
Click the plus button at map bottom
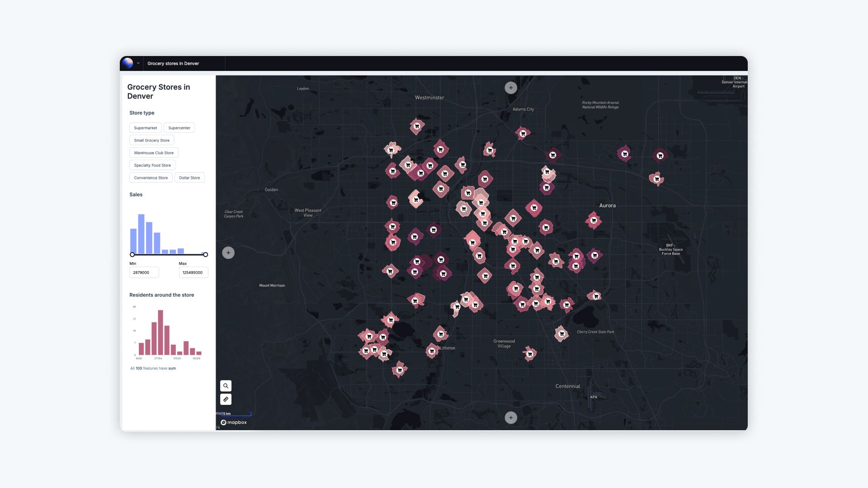click(x=511, y=418)
